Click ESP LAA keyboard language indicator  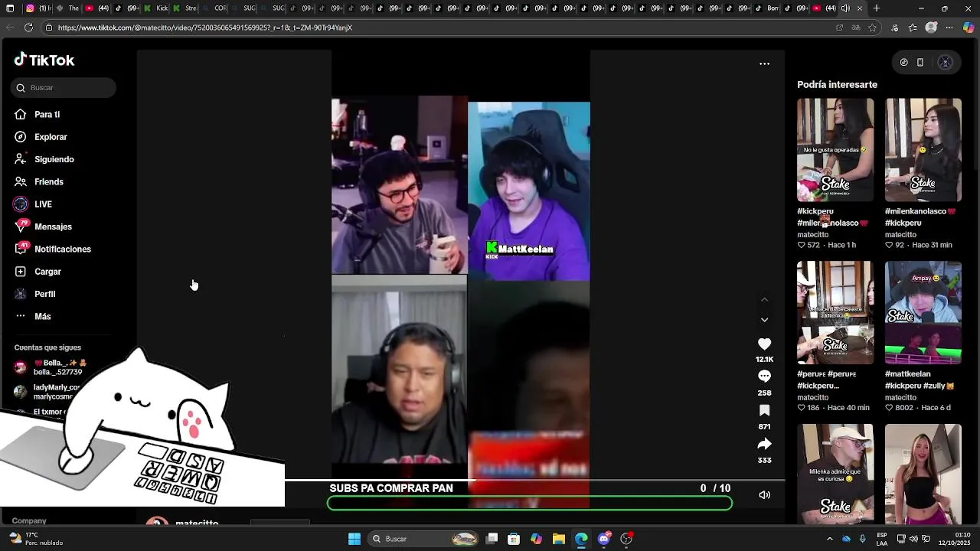pos(882,539)
